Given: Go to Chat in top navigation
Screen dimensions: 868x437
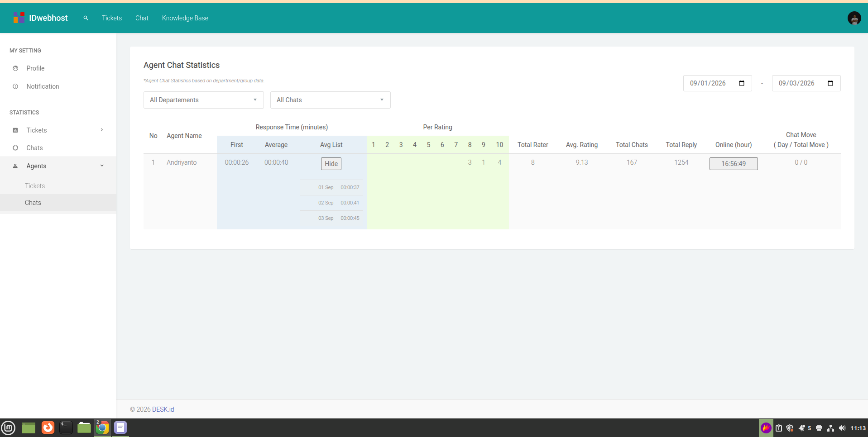Looking at the screenshot, I should coord(142,18).
